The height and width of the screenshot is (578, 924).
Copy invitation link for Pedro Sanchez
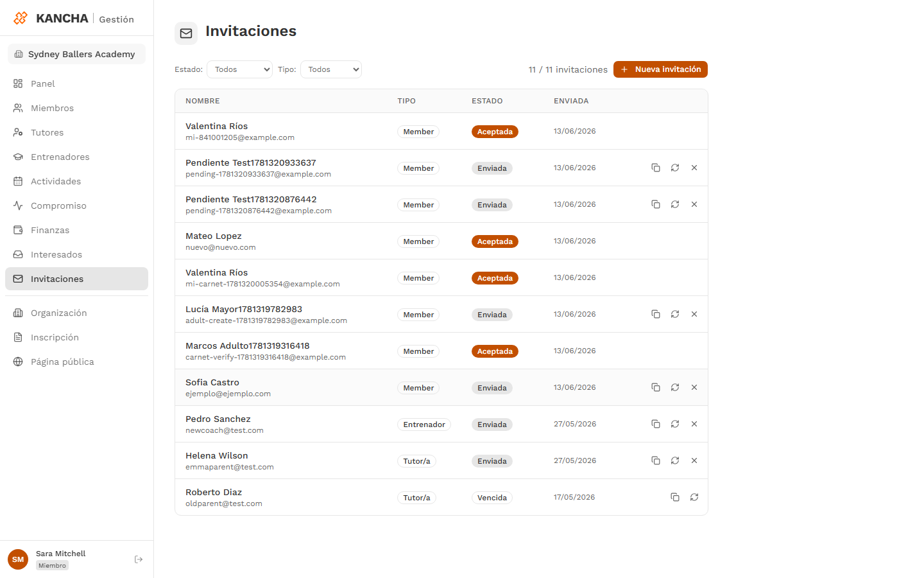(x=656, y=424)
